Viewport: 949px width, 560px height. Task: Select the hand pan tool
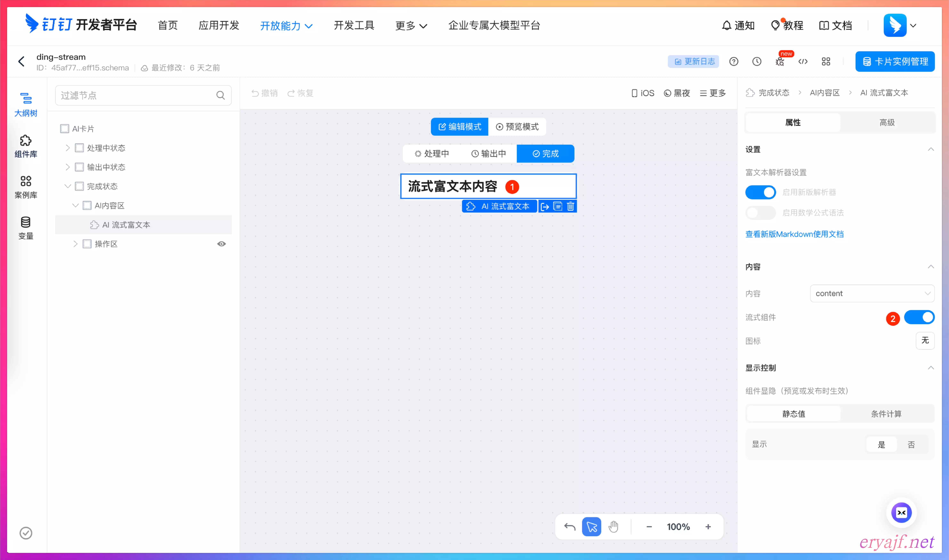coord(613,526)
